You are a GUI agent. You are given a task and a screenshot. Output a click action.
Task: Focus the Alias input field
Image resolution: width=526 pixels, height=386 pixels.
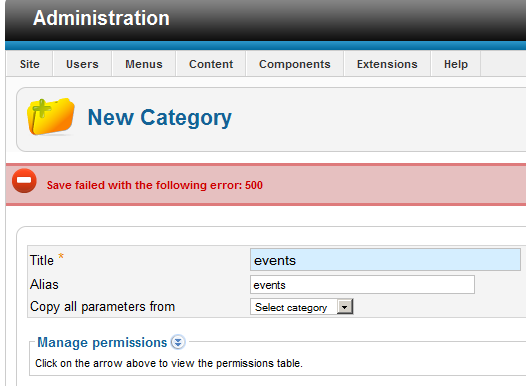362,285
